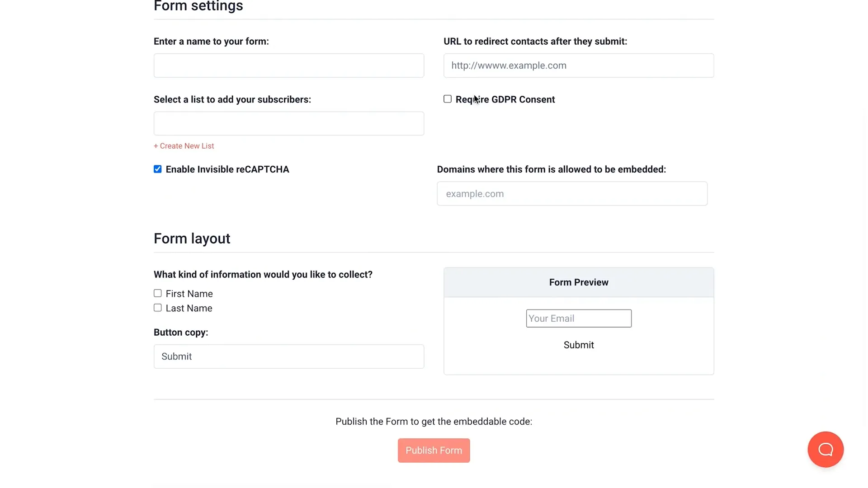Click the Publish Form button

click(x=434, y=450)
